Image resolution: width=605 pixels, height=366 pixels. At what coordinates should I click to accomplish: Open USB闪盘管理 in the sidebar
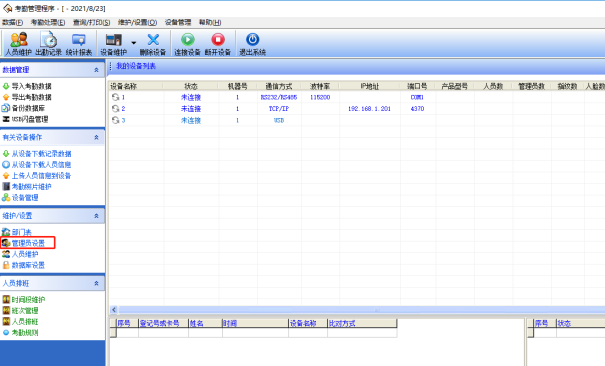click(30, 119)
